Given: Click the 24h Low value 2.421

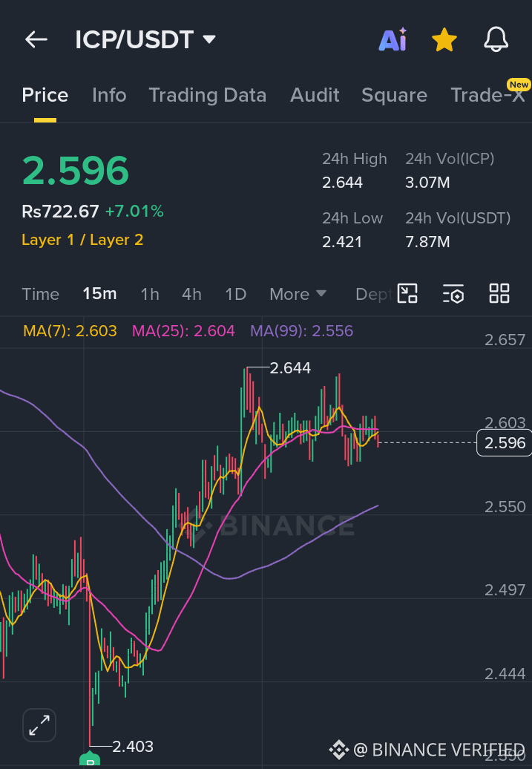Looking at the screenshot, I should [x=342, y=242].
